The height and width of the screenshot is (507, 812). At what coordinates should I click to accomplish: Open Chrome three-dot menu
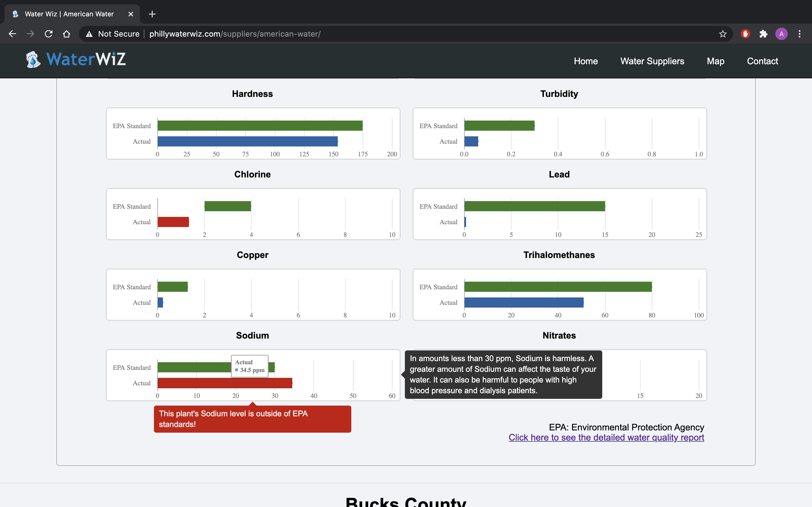click(x=800, y=34)
